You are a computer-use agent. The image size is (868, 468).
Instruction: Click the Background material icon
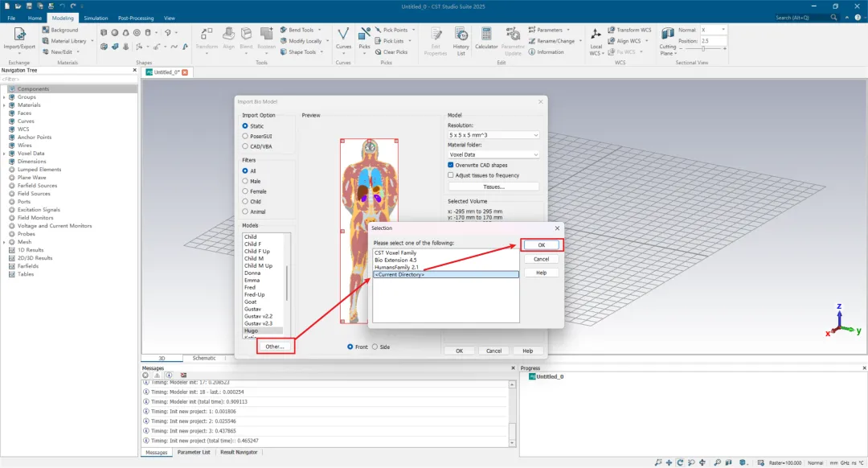coord(46,30)
